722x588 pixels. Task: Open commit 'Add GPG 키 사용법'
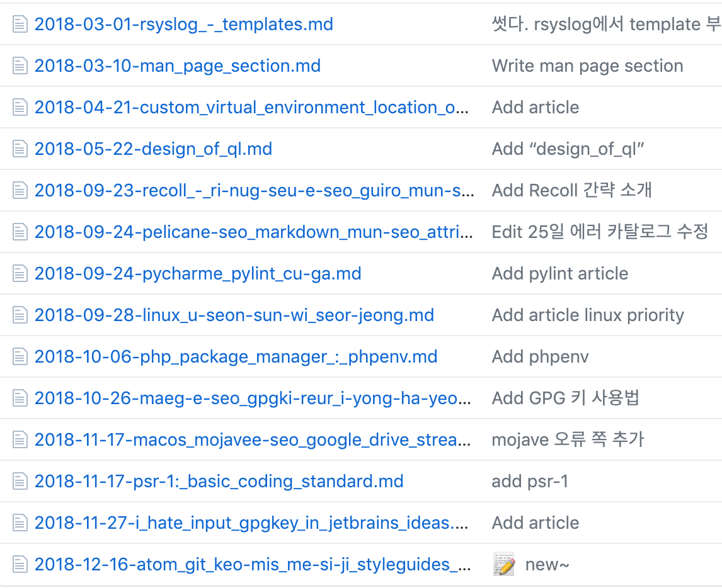(566, 397)
